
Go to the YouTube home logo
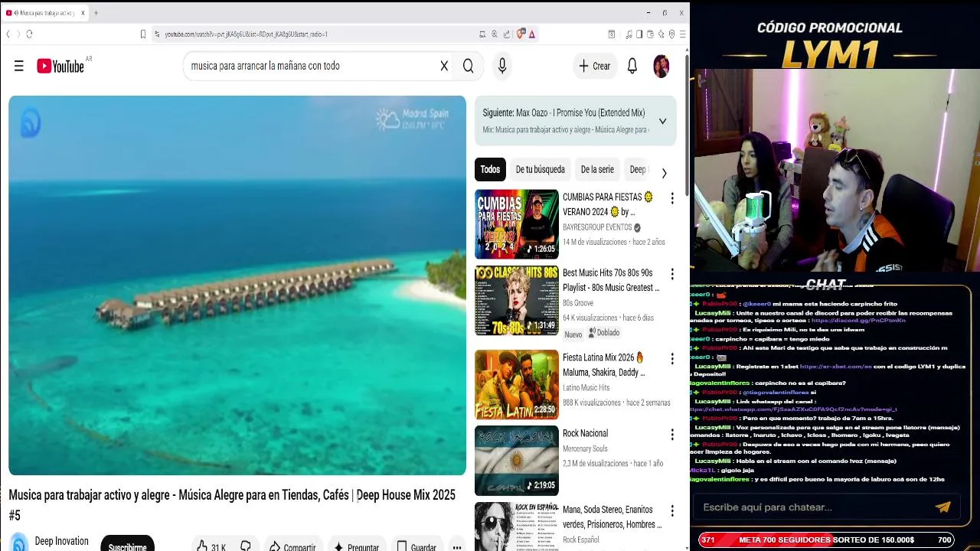point(60,67)
